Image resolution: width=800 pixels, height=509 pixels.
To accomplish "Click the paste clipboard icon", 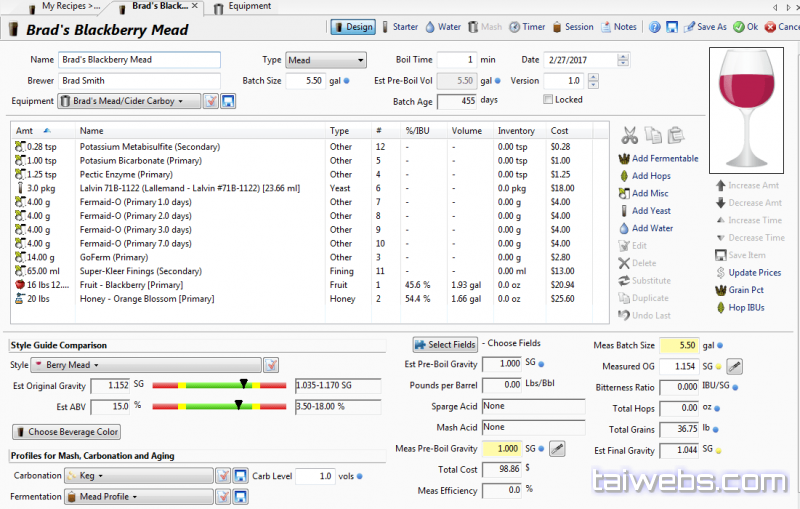I will [x=676, y=135].
